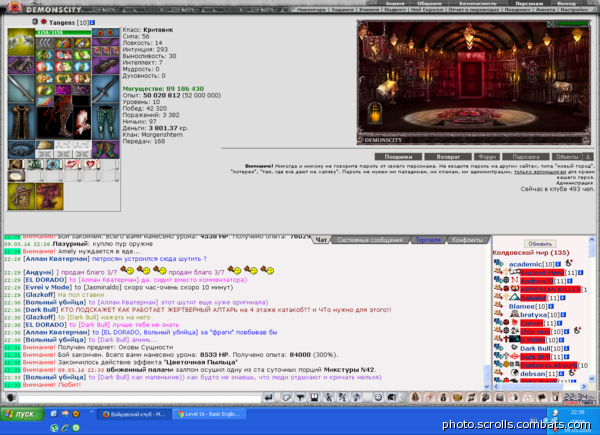This screenshot has width=600, height=435.
Task: Click the music note sound icon
Action: tap(356, 398)
